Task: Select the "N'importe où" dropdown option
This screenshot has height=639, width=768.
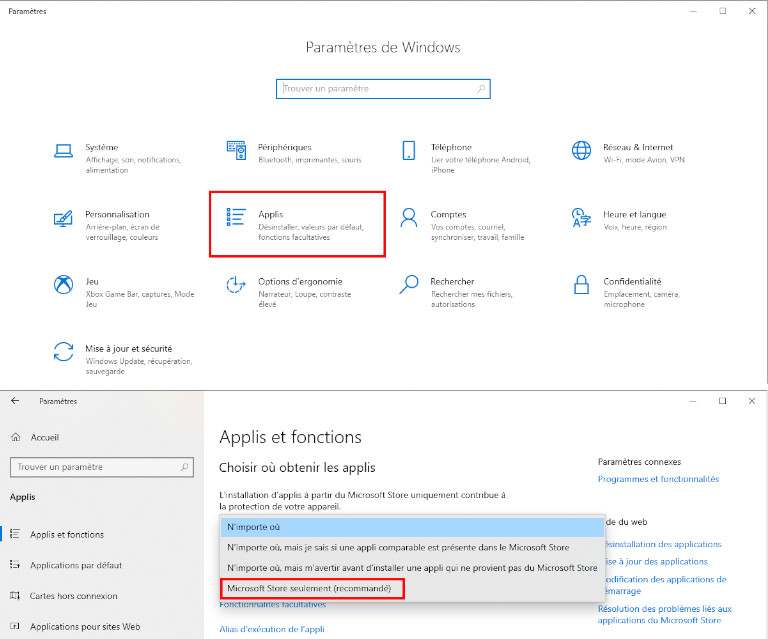Action: pos(412,527)
